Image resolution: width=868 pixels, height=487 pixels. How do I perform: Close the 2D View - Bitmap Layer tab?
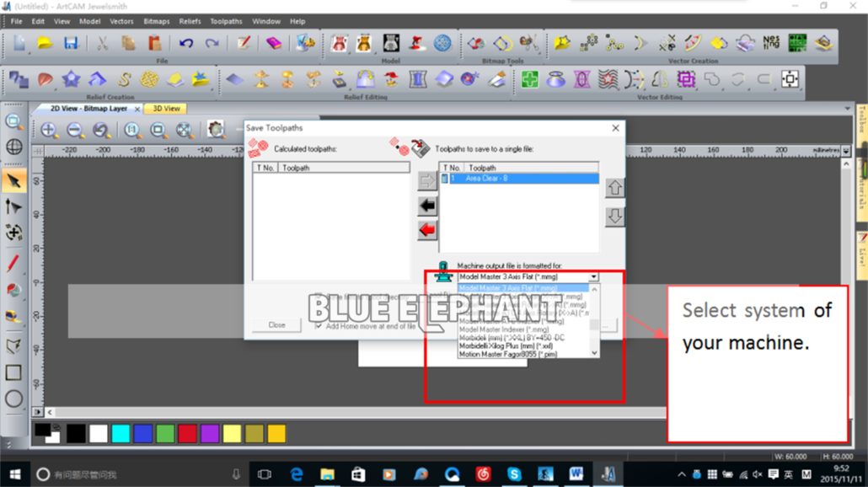pos(137,109)
